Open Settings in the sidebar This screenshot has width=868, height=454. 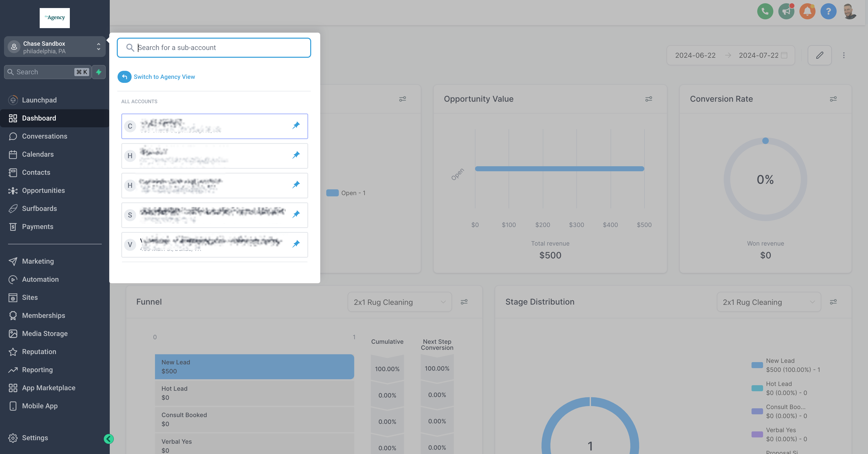point(55,438)
